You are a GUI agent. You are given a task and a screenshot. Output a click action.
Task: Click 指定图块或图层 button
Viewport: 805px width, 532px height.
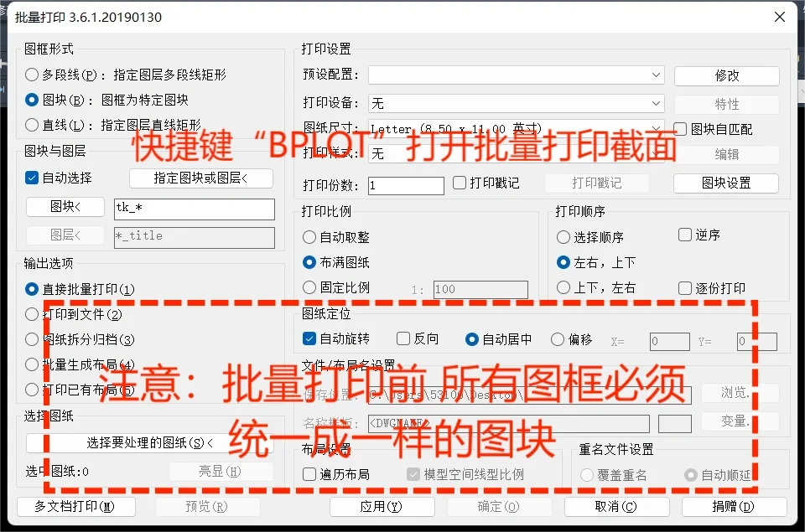point(200,178)
